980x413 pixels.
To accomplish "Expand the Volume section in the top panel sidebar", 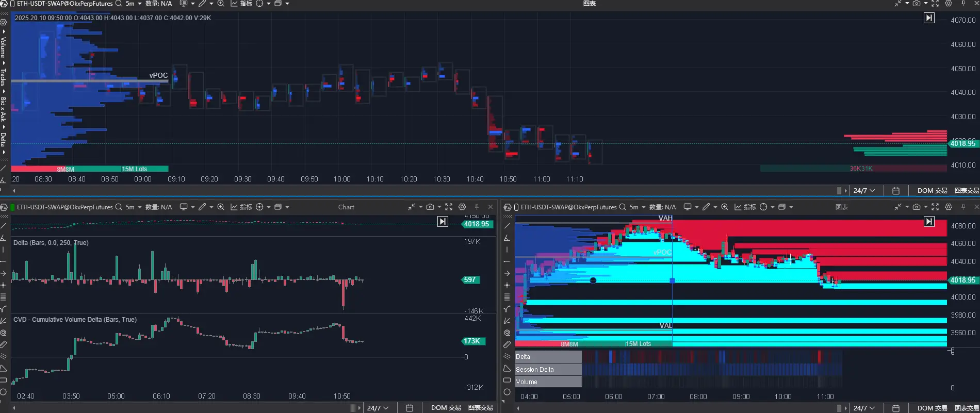I will [x=3, y=46].
